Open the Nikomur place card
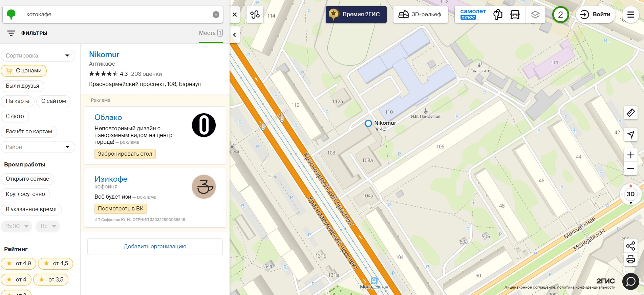644x295 pixels. [x=104, y=54]
